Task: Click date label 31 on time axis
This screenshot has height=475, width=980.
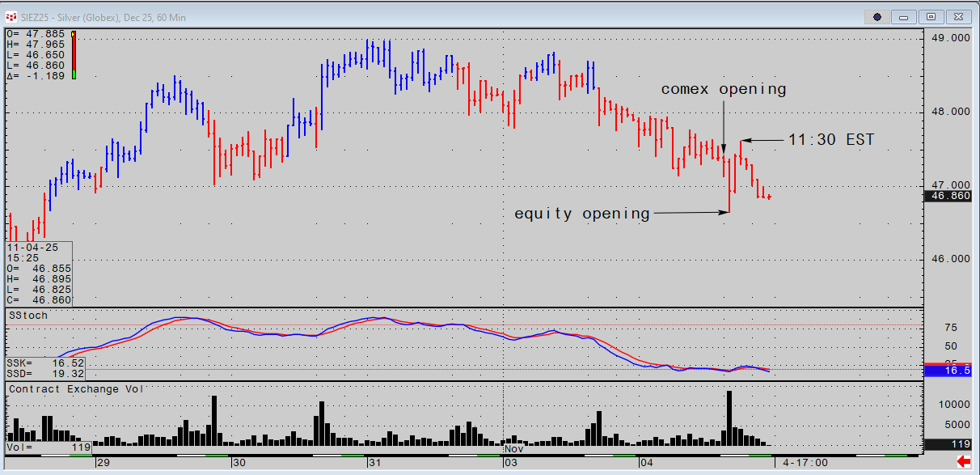Action: 374,463
